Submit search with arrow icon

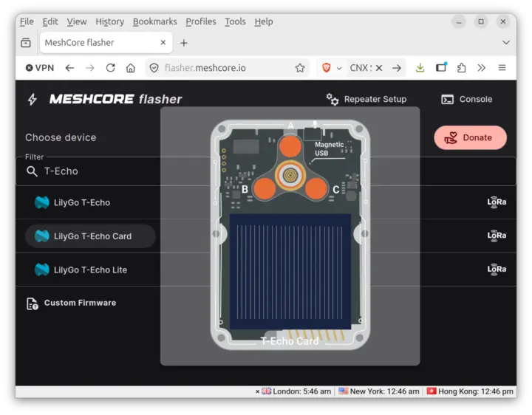[396, 68]
